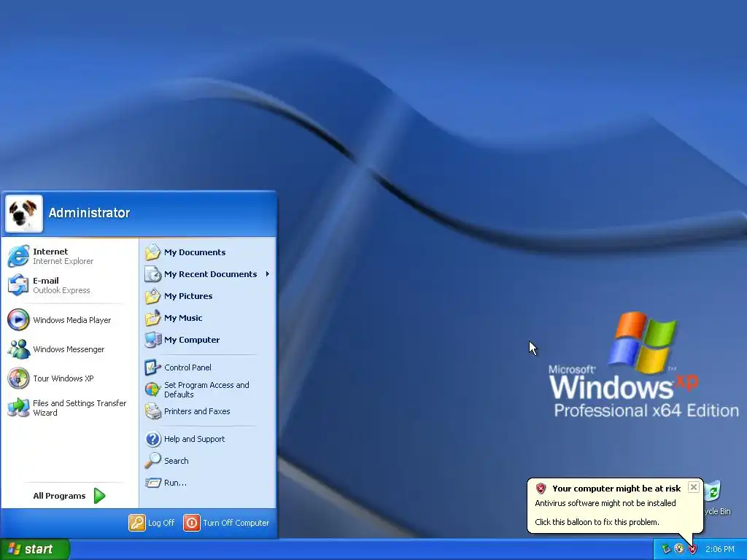
Task: Select the Run... text entry
Action: (x=175, y=483)
